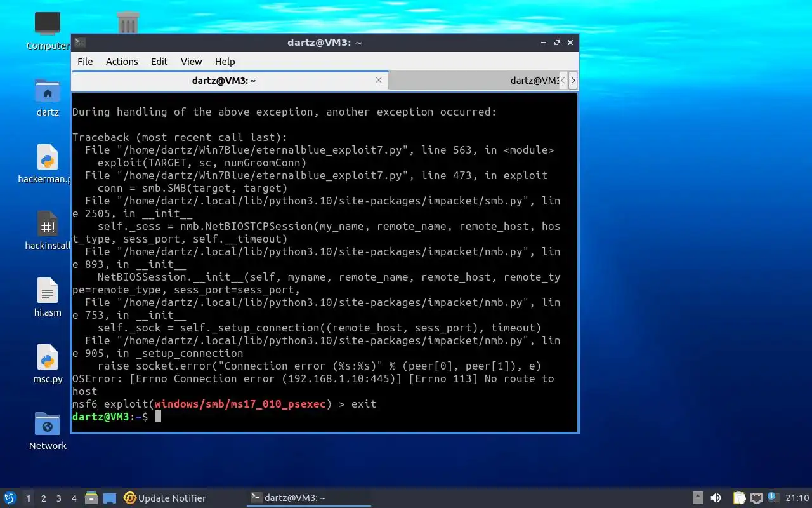Click the terminal window title bar text

pyautogui.click(x=324, y=43)
